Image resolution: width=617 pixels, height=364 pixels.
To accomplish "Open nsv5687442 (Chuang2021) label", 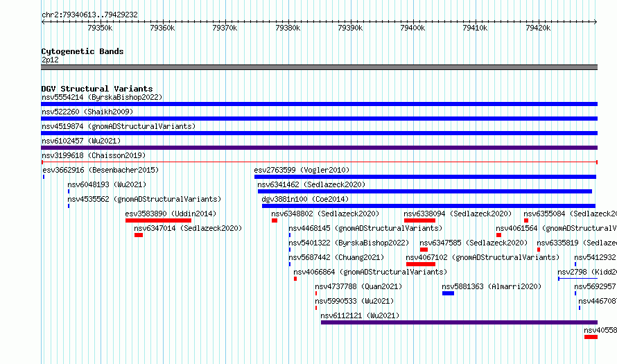I will click(336, 257).
